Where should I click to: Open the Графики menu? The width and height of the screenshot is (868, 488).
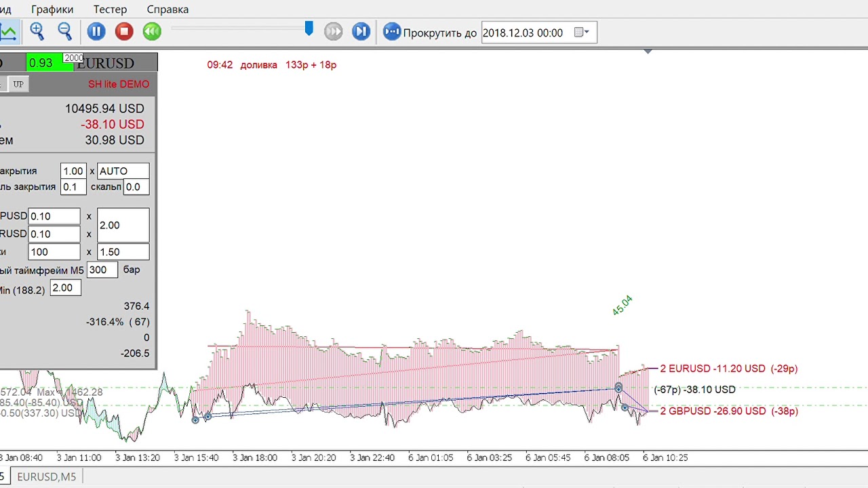[x=52, y=9]
